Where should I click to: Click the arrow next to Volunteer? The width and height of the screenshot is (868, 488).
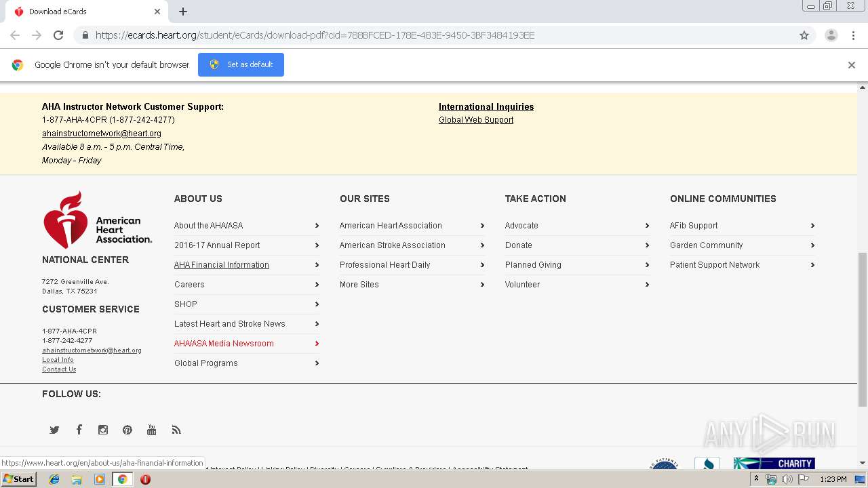(x=647, y=285)
